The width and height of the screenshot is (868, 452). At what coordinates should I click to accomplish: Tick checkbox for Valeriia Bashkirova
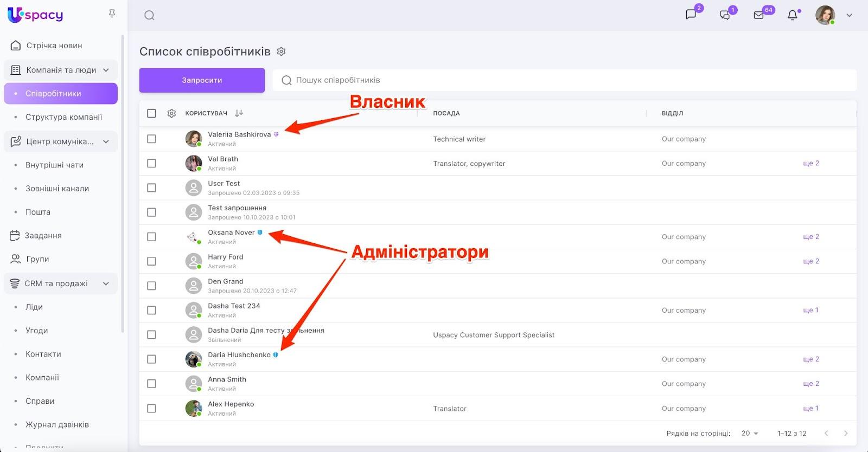[x=151, y=139]
